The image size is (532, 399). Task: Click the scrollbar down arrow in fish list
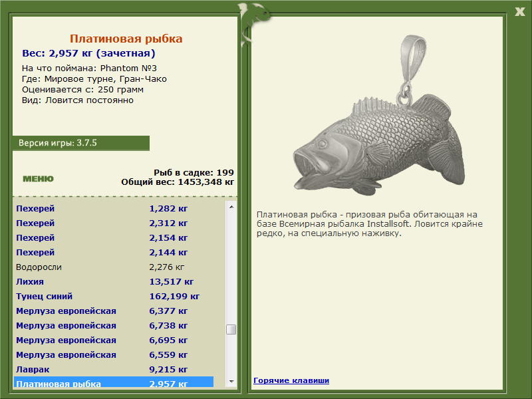tap(231, 382)
